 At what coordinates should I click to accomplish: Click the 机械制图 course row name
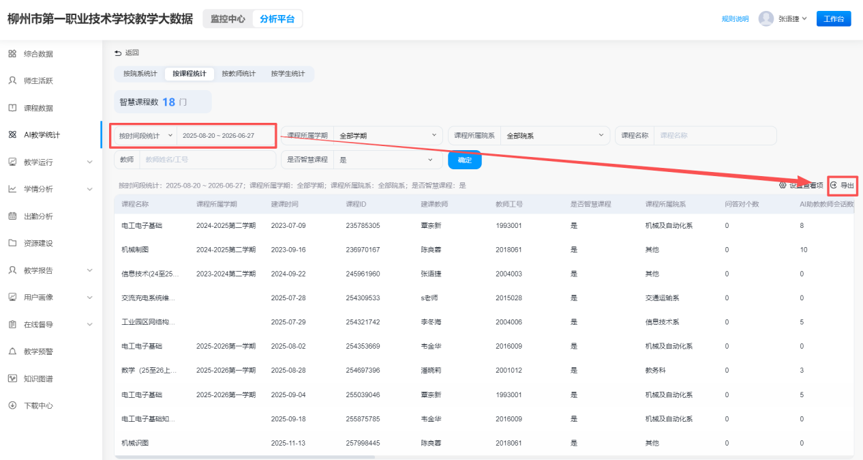click(x=135, y=250)
